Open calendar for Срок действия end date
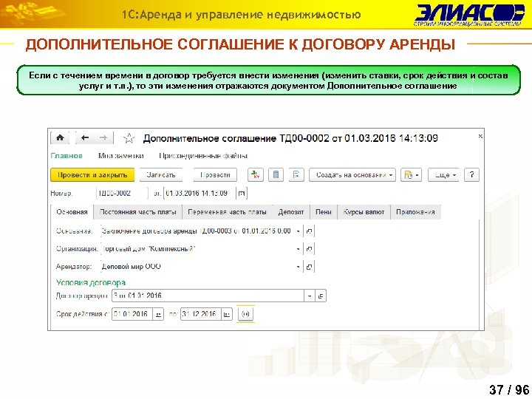Image resolution: width=532 pixels, height=399 pixels. click(227, 314)
